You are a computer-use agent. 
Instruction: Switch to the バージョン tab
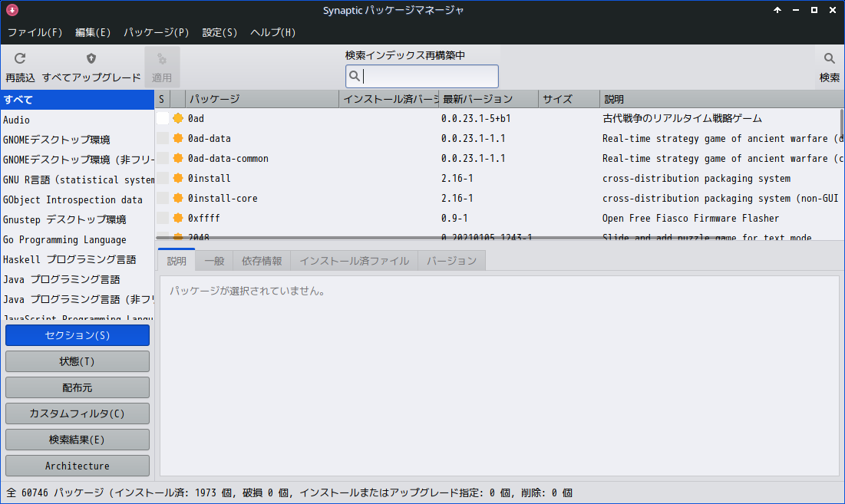[x=451, y=261]
